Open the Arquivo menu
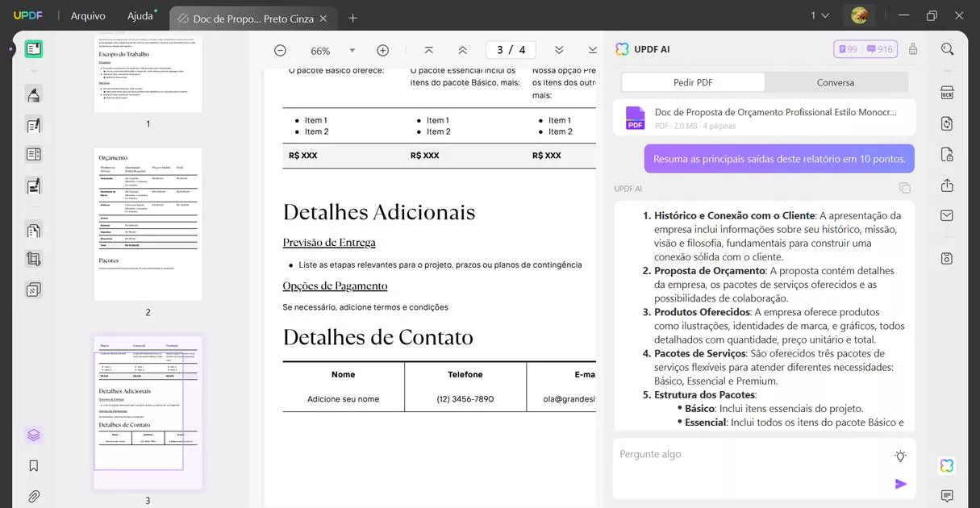This screenshot has width=980, height=508. click(87, 15)
